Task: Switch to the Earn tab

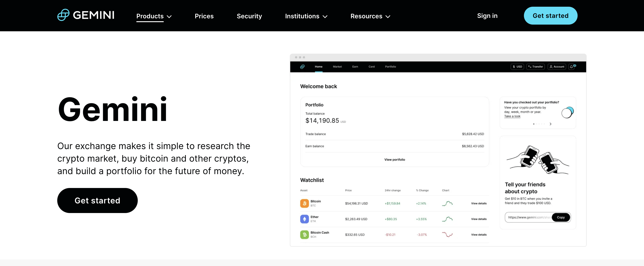Action: 355,67
